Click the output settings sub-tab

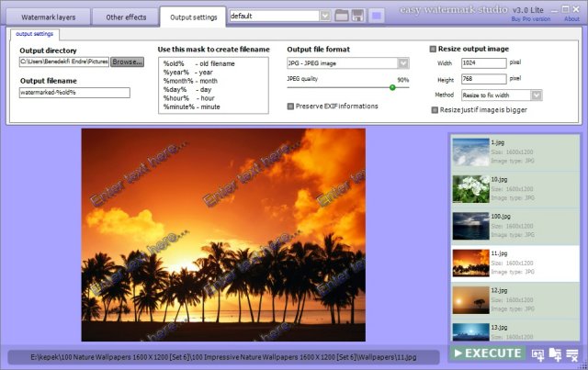(35, 34)
